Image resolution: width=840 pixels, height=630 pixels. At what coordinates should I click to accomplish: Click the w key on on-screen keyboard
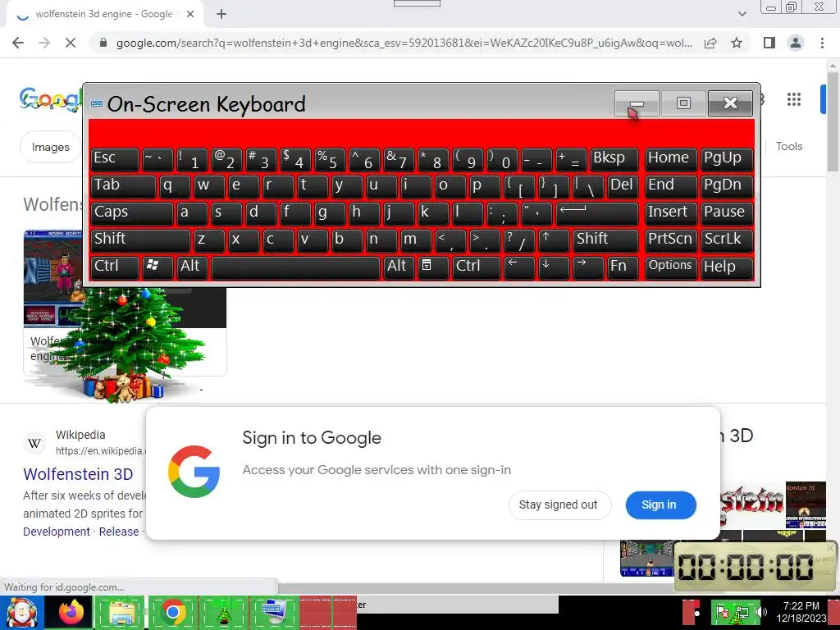209,186
